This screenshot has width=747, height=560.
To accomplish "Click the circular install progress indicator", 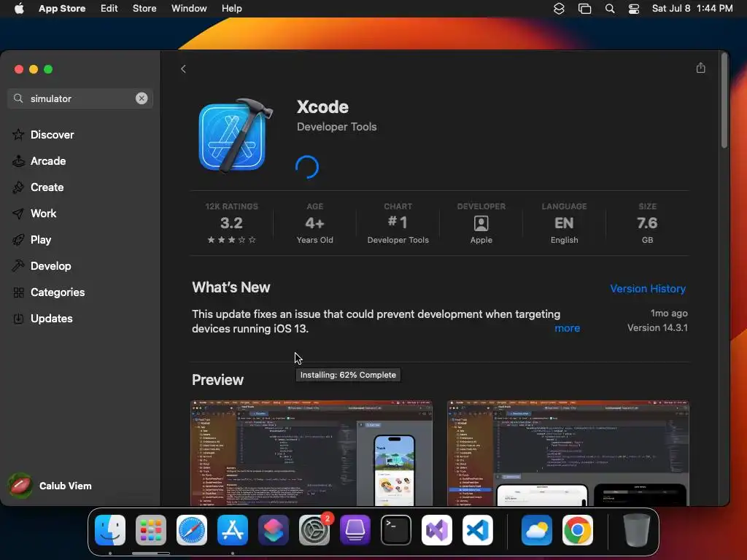I will pos(307,167).
